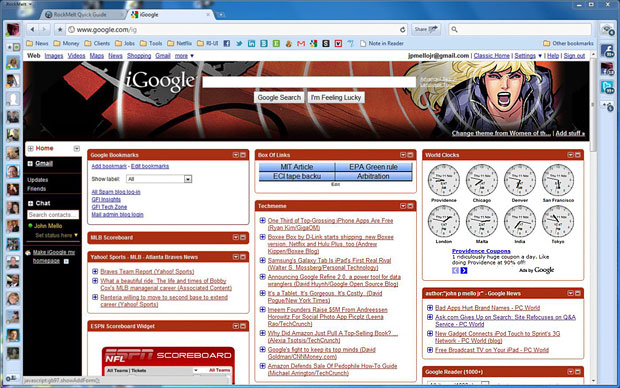Open the notifications icon at top right edge

click(x=607, y=30)
